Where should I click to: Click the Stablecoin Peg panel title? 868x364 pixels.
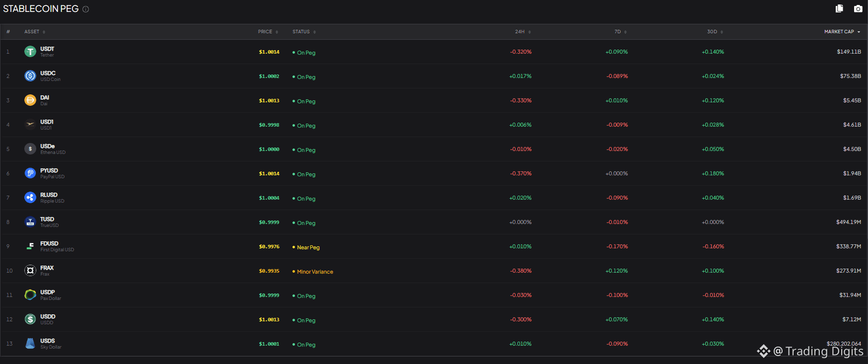pyautogui.click(x=41, y=9)
